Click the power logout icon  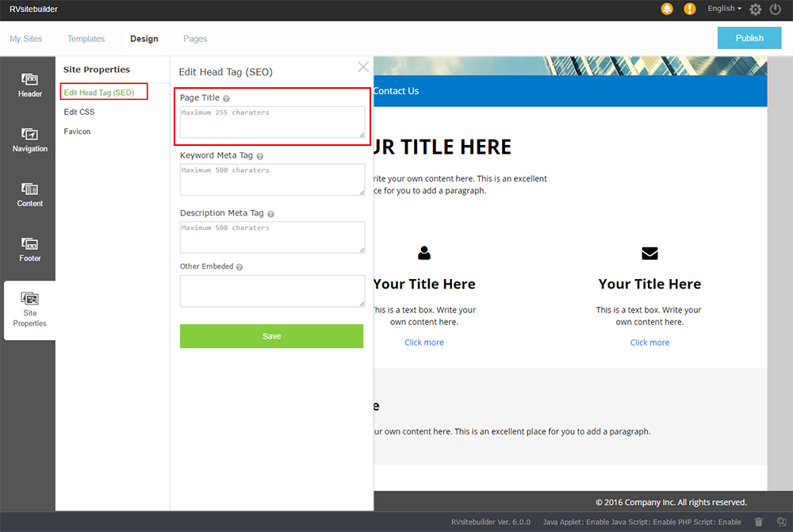point(776,10)
